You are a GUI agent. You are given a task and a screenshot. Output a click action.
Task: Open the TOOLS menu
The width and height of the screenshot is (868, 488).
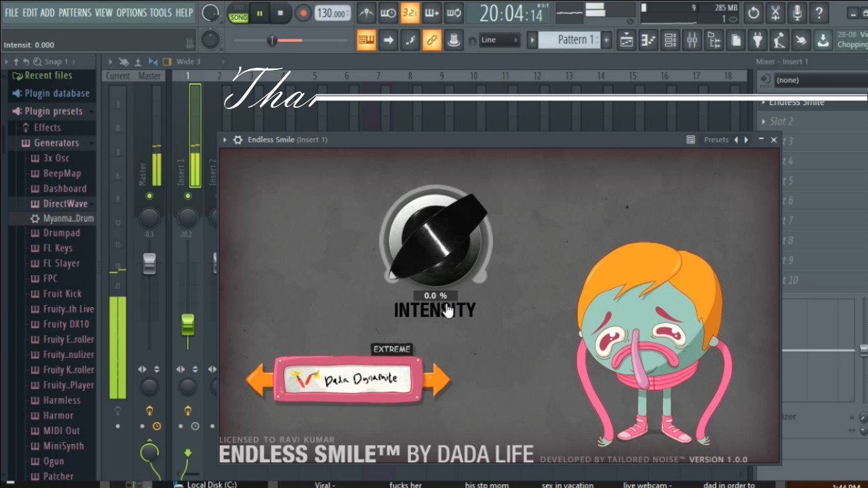click(161, 13)
